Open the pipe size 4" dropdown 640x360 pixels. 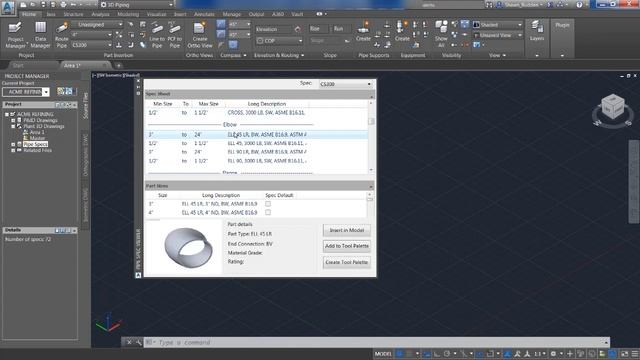click(92, 35)
